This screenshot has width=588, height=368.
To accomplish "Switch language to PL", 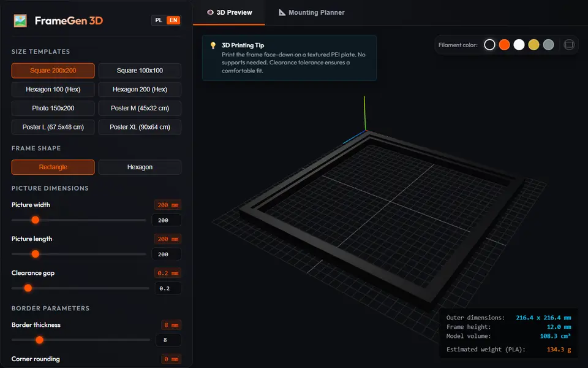I will tap(159, 20).
